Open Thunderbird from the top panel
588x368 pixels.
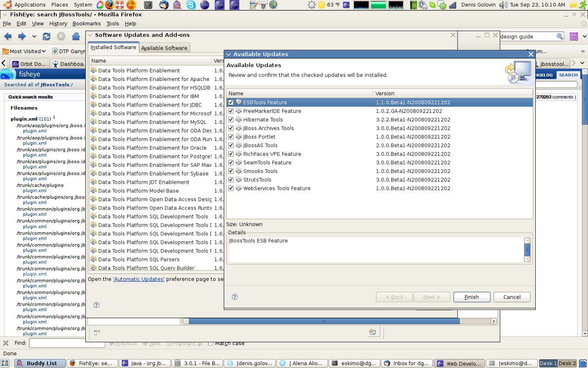pos(164,5)
